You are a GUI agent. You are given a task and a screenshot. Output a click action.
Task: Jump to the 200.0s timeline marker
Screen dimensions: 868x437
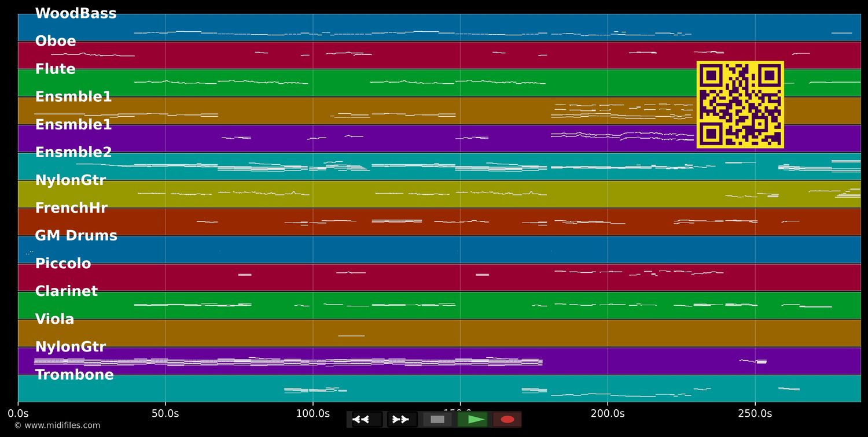608,413
